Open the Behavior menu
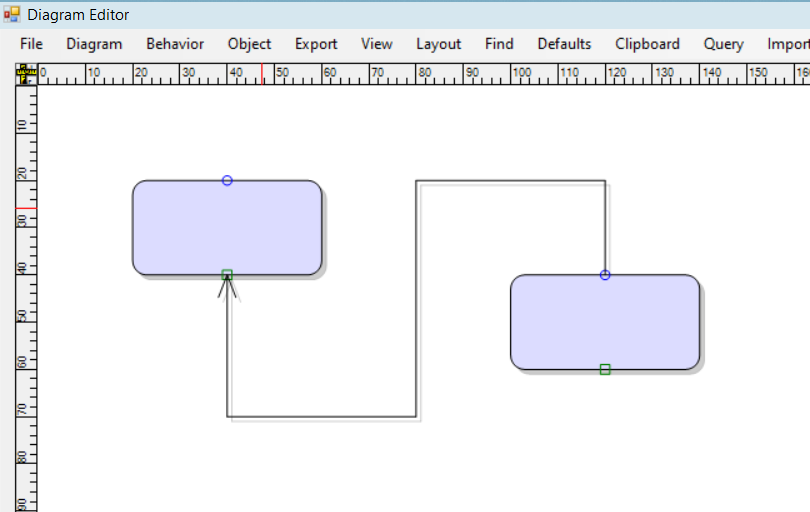The width and height of the screenshot is (810, 512). coord(175,44)
